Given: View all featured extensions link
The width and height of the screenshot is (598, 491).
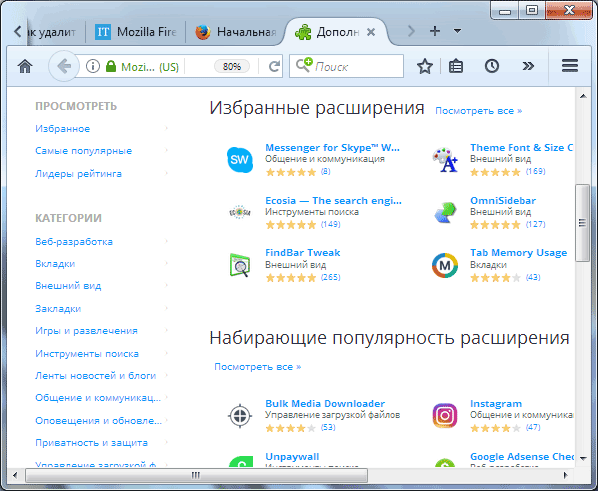Looking at the screenshot, I should [x=479, y=111].
